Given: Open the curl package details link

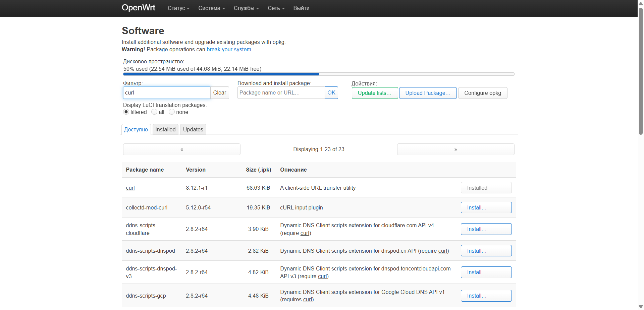Looking at the screenshot, I should 130,188.
